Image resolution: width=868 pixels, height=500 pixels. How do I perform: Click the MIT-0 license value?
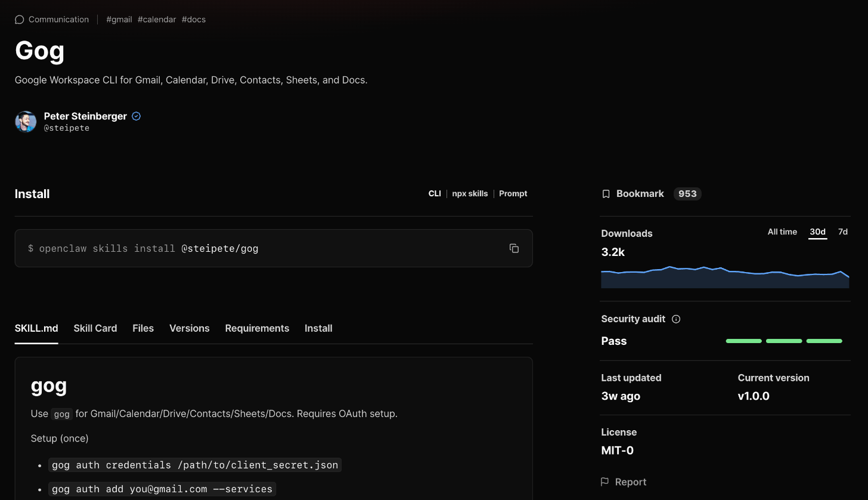point(618,450)
